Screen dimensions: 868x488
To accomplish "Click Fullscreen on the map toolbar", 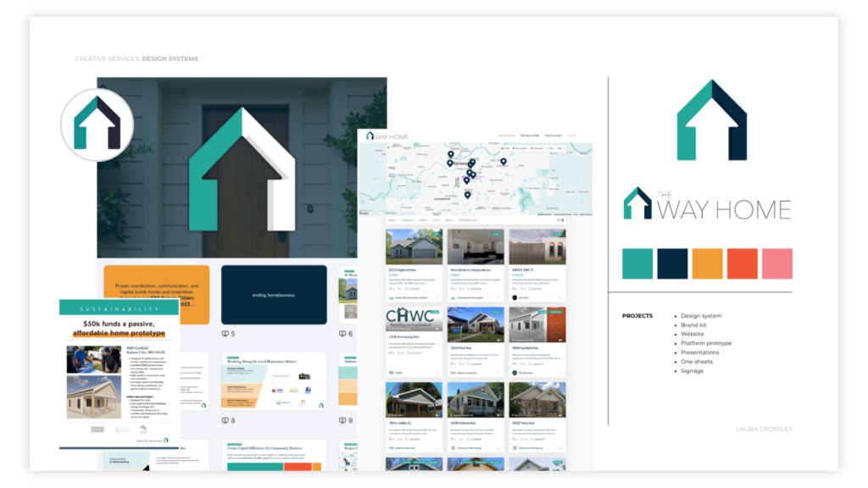I will click(x=537, y=148).
